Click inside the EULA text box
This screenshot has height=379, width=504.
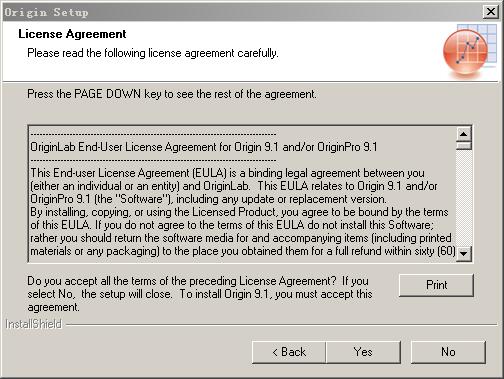click(243, 193)
